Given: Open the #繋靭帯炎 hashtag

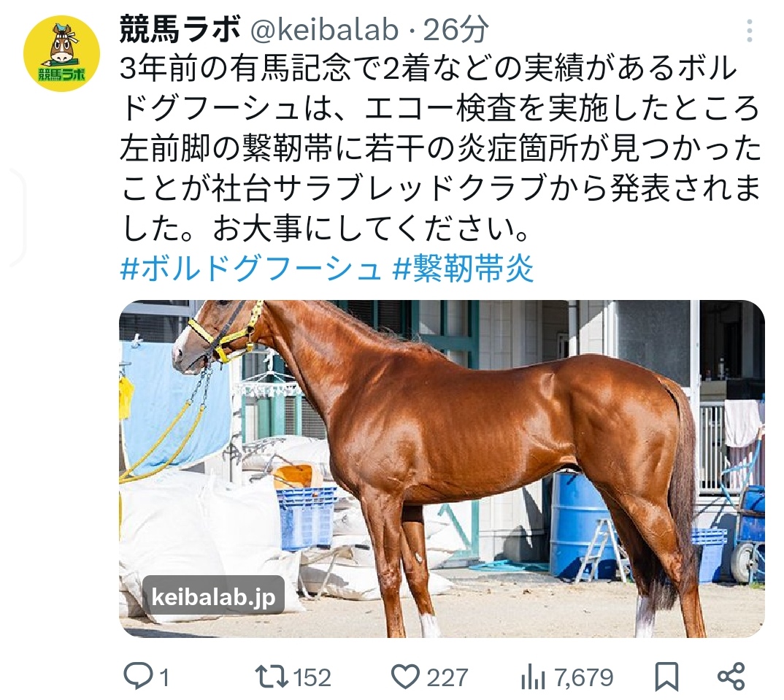Looking at the screenshot, I should 464,269.
